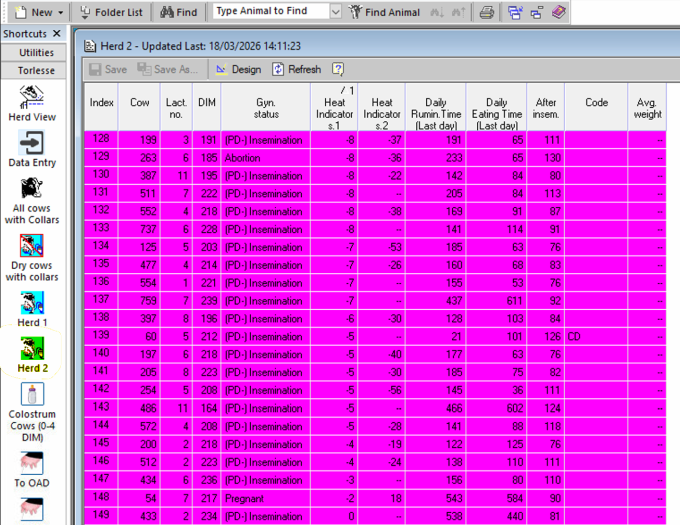Sort by the Lact. no. column header
The height and width of the screenshot is (525, 680).
pos(176,107)
